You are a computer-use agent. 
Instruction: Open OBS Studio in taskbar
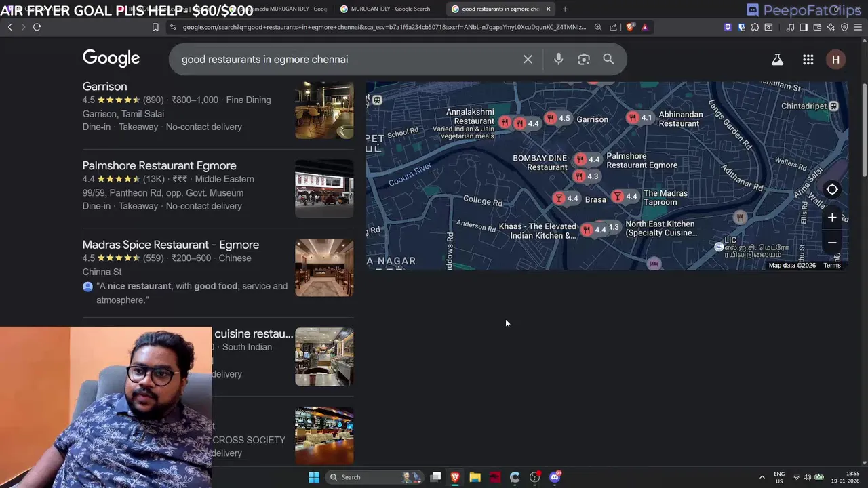tap(535, 477)
